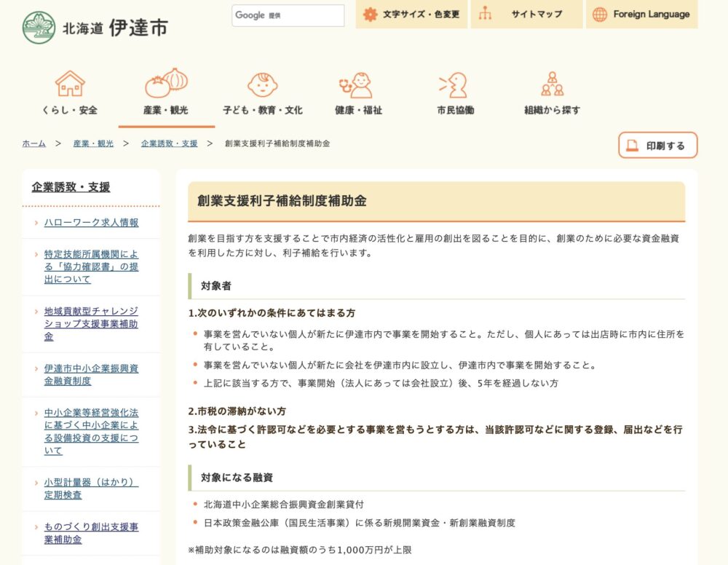The height and width of the screenshot is (565, 728).
Task: Click the 企業誘致・支援 sidebar heading
Action: point(71,187)
